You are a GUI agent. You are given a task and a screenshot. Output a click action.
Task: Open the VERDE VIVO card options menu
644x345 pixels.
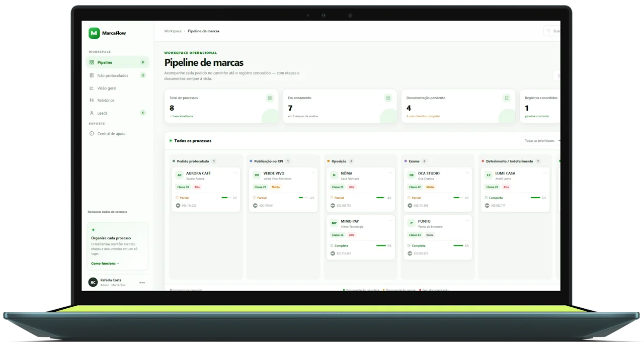pyautogui.click(x=313, y=173)
